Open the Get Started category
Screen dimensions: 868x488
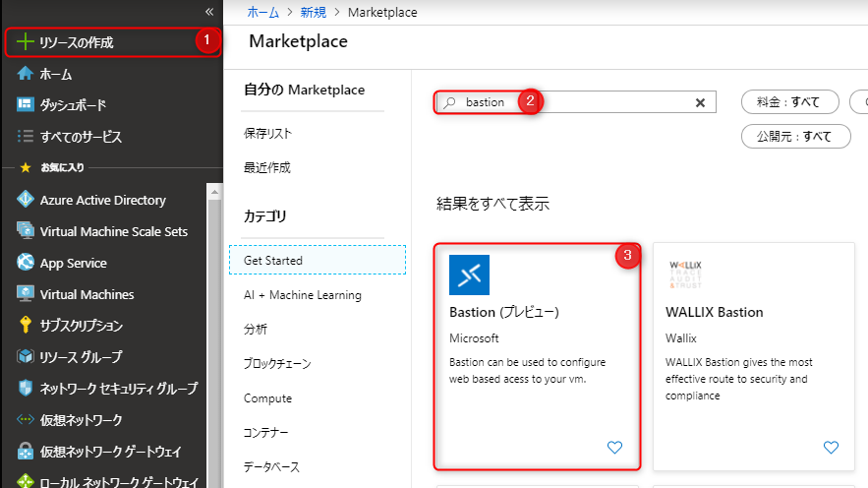point(318,260)
